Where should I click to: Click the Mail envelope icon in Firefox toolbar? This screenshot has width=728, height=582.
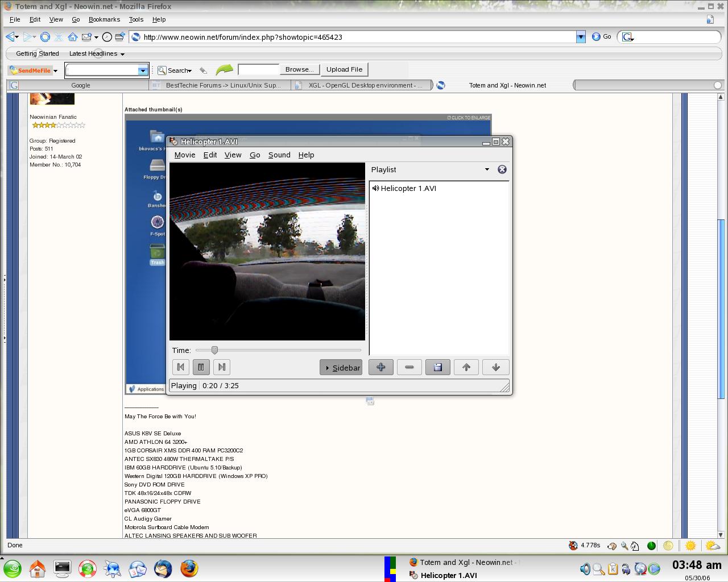coord(86,37)
